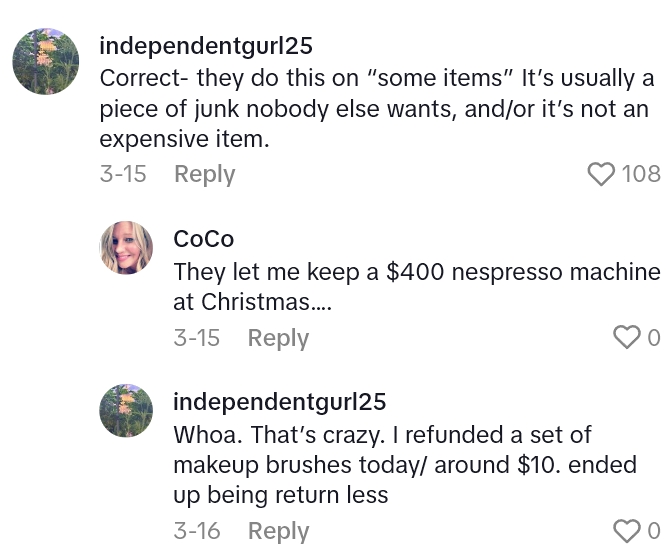Open CoCo's profile picture
This screenshot has width=670, height=555.
(127, 247)
